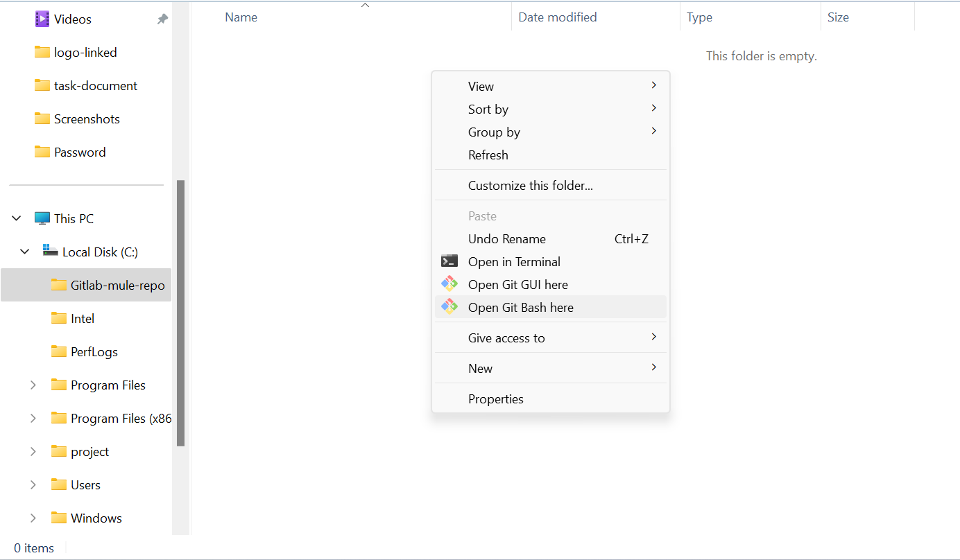The width and height of the screenshot is (960, 560).
Task: Click the Screenshots folder icon
Action: pyautogui.click(x=42, y=119)
